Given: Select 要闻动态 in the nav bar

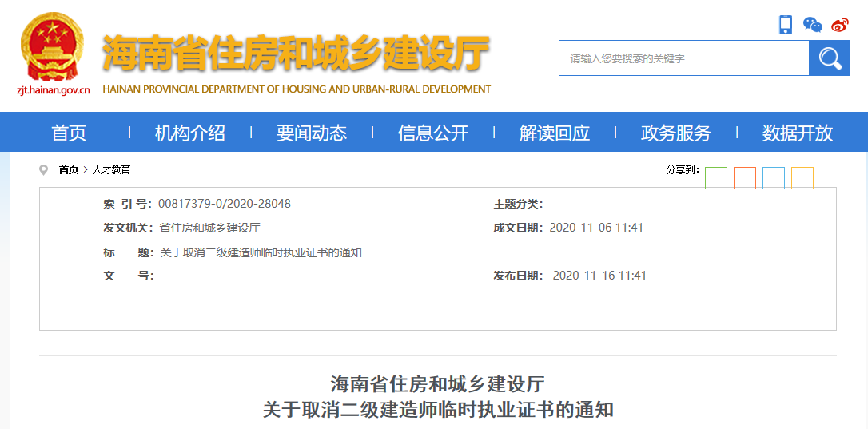Looking at the screenshot, I should click(312, 133).
